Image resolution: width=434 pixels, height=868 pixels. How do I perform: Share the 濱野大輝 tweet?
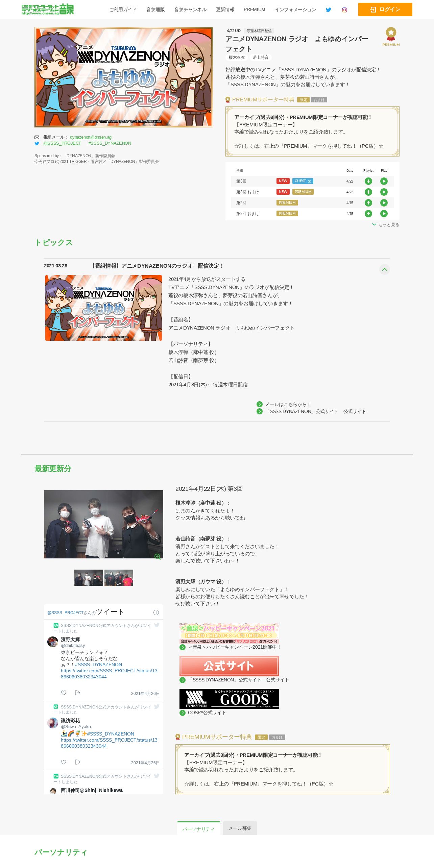point(77,693)
